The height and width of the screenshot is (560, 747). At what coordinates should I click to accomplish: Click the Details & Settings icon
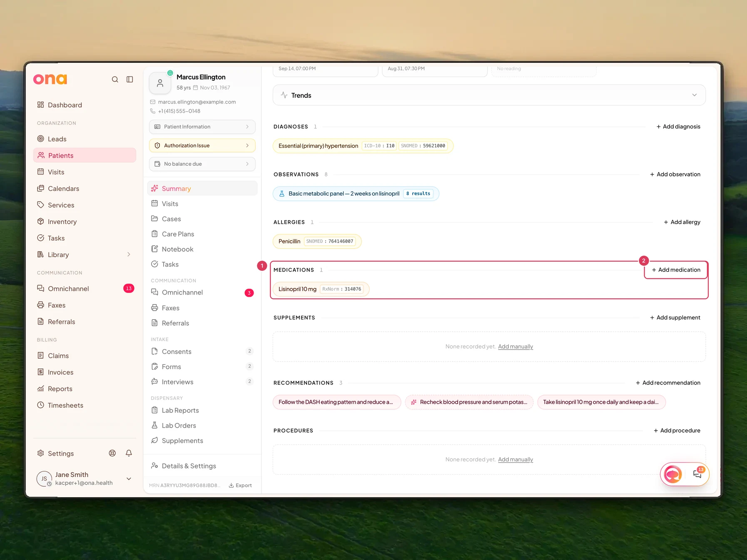coord(154,466)
